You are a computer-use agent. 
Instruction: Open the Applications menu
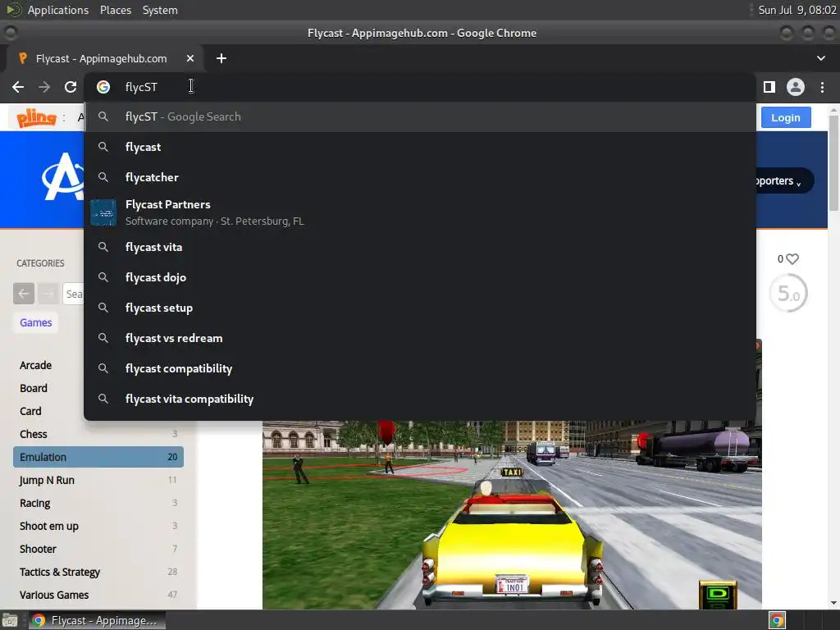point(58,10)
